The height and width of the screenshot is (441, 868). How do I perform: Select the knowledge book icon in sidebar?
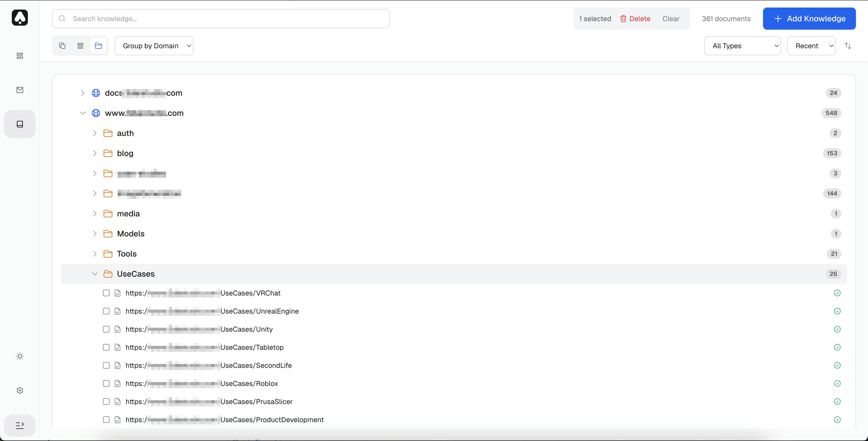click(x=20, y=124)
